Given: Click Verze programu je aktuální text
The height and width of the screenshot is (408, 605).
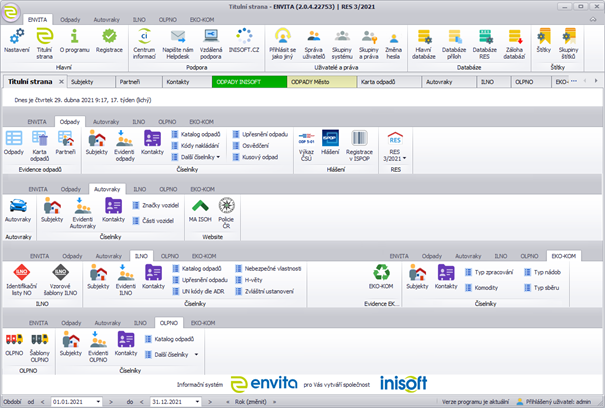Looking at the screenshot, I should click(x=475, y=402).
